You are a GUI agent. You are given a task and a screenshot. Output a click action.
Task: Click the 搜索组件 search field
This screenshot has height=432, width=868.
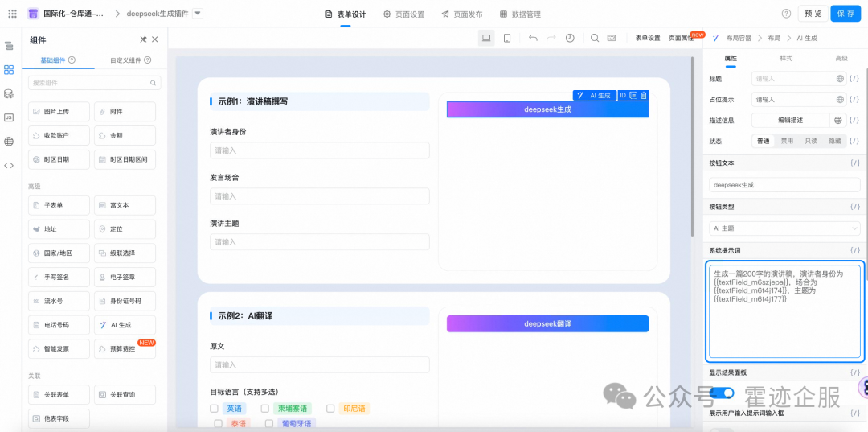coord(94,83)
